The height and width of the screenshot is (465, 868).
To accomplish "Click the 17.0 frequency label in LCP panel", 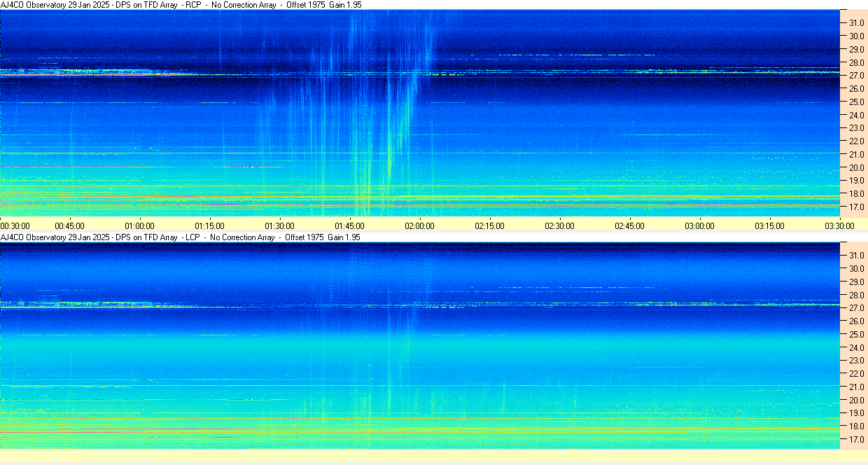I will [x=857, y=439].
